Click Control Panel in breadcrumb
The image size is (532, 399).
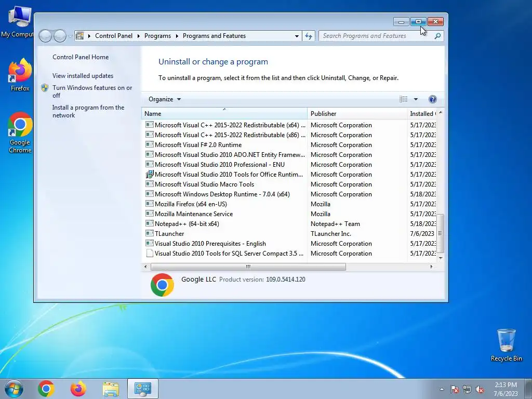click(x=114, y=36)
